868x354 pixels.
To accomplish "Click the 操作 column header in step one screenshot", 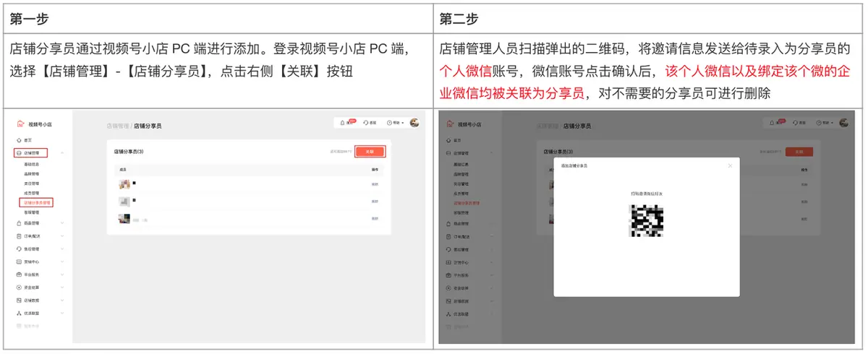I will point(375,169).
